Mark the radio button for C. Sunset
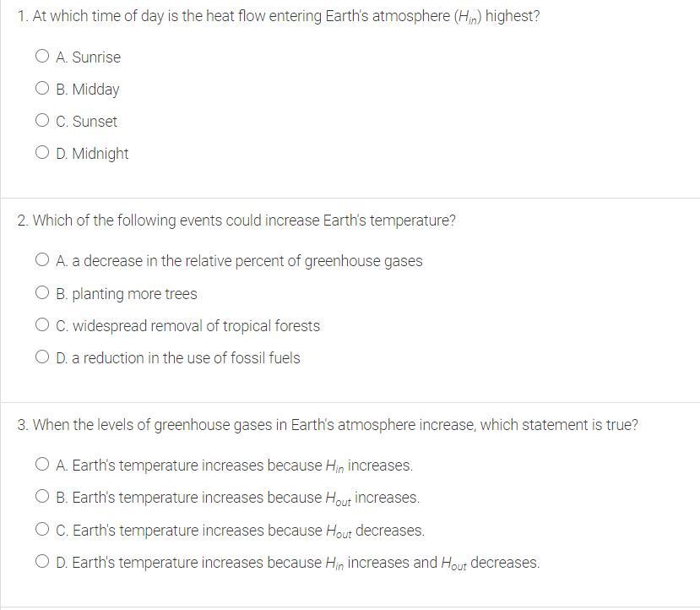Screen dimensions: 700x610 point(42,121)
